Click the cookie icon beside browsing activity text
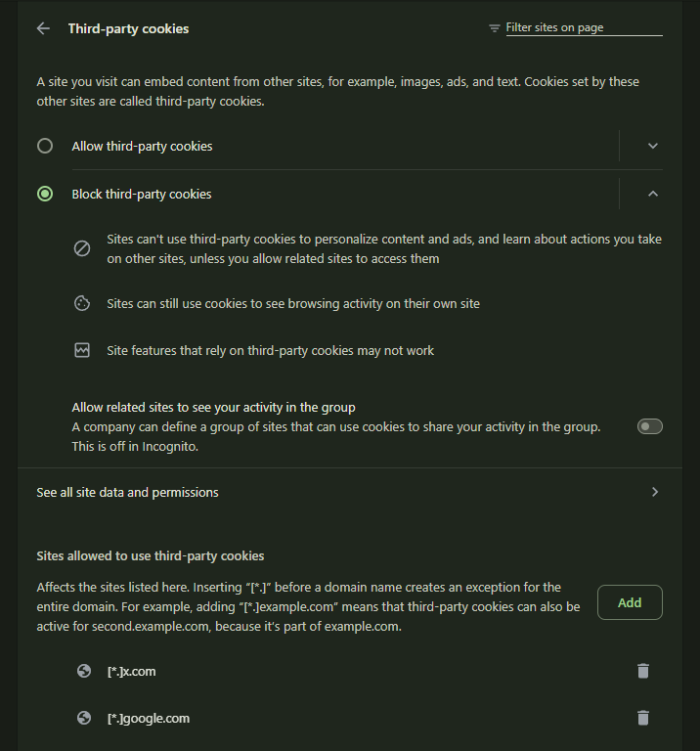Viewport: 700px width, 751px height. pyautogui.click(x=82, y=304)
